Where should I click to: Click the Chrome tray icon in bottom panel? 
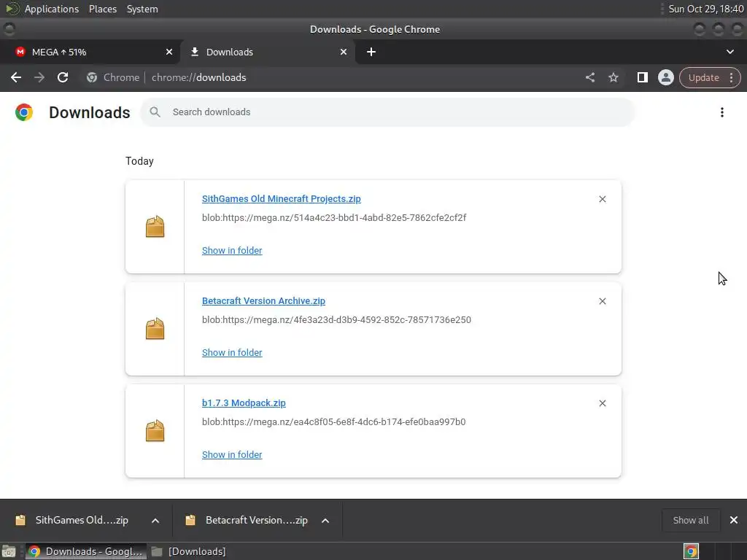pos(691,551)
